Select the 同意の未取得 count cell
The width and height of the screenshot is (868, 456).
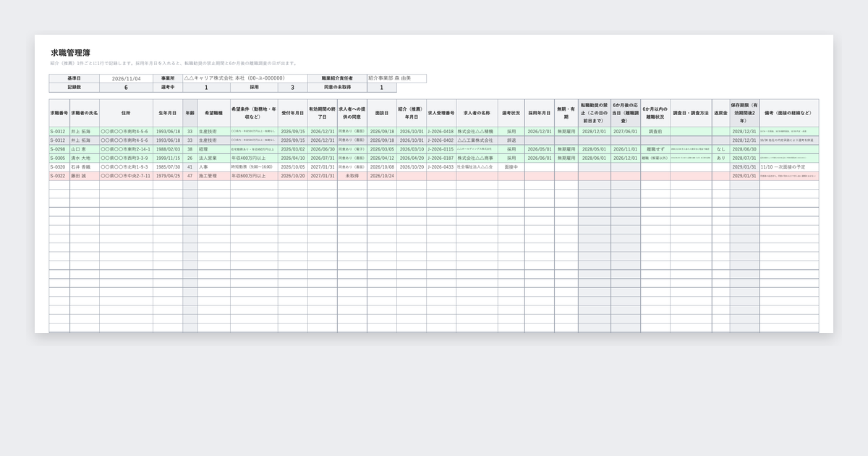click(382, 88)
